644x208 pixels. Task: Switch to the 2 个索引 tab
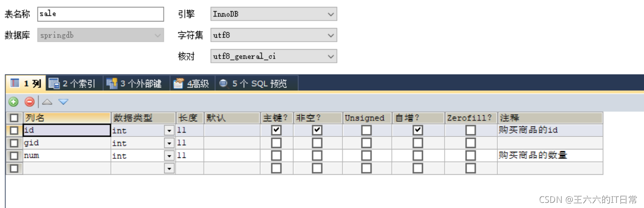72,83
